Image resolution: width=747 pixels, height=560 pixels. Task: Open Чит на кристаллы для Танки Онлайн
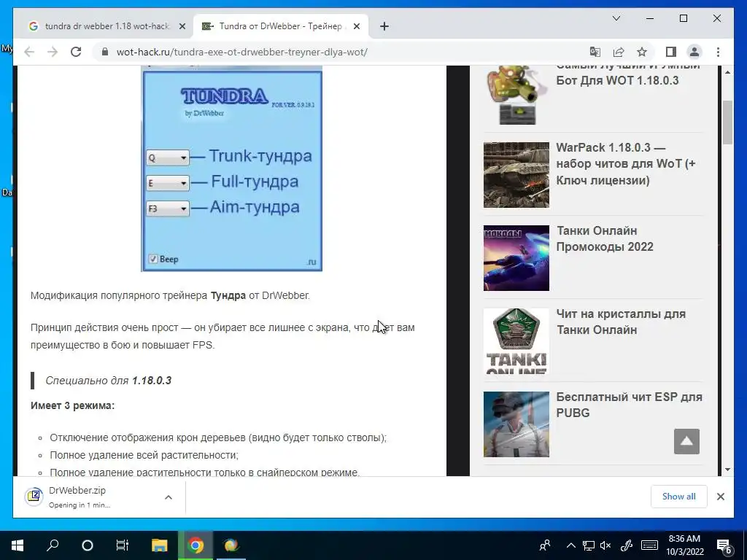click(x=621, y=322)
